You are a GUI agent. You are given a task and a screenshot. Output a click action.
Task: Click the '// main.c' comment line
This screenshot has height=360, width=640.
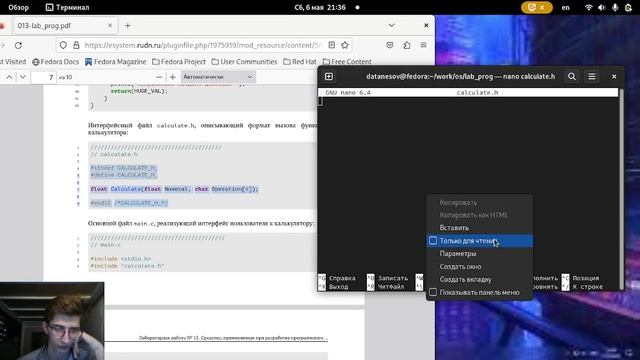click(x=105, y=245)
